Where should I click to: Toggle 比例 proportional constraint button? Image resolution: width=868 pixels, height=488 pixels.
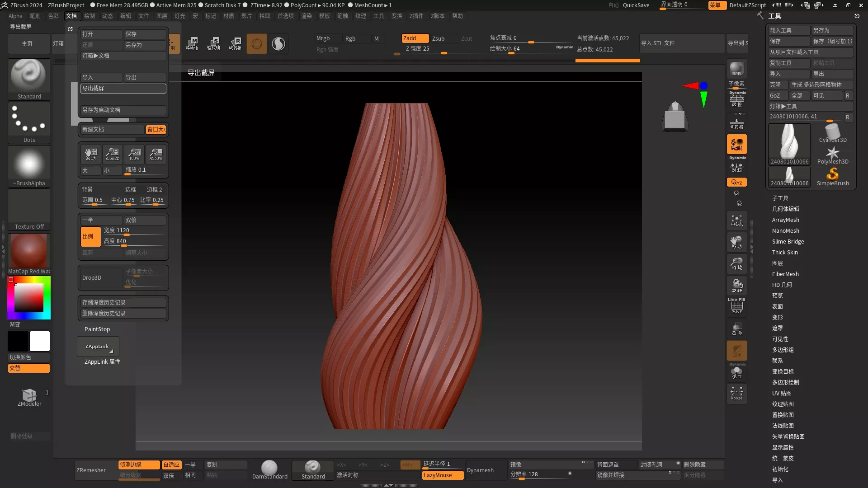click(x=90, y=237)
